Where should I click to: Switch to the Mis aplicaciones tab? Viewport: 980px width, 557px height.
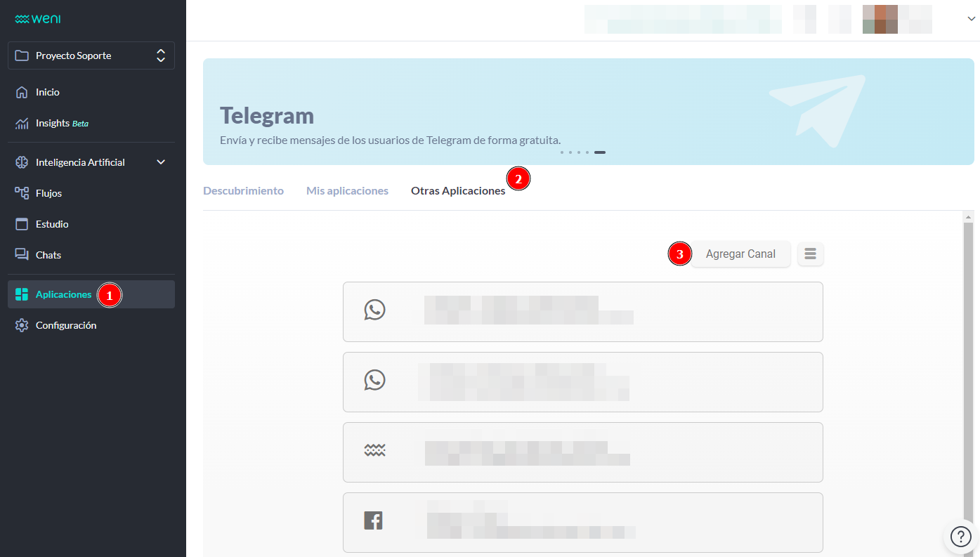click(x=347, y=190)
